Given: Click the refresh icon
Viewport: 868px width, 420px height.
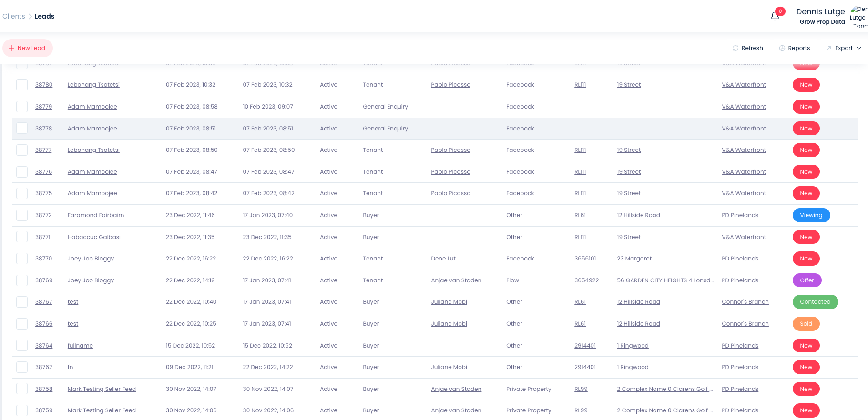Looking at the screenshot, I should (735, 48).
